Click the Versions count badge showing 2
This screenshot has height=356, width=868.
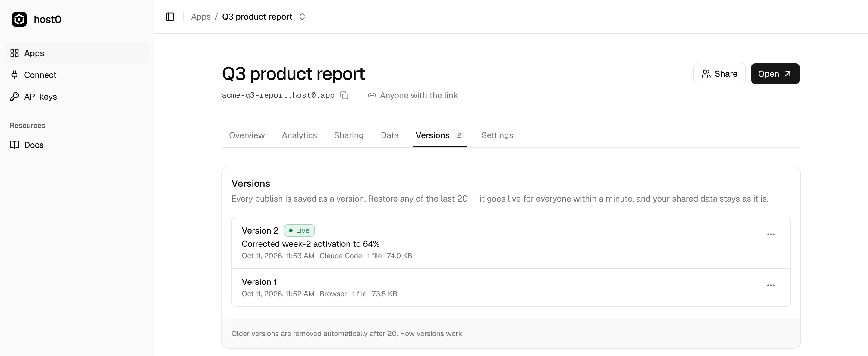[x=459, y=135]
